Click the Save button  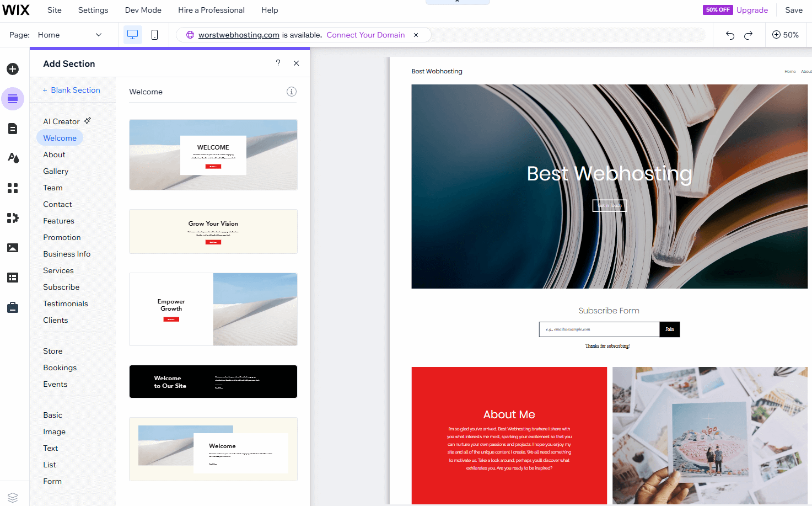coord(794,10)
